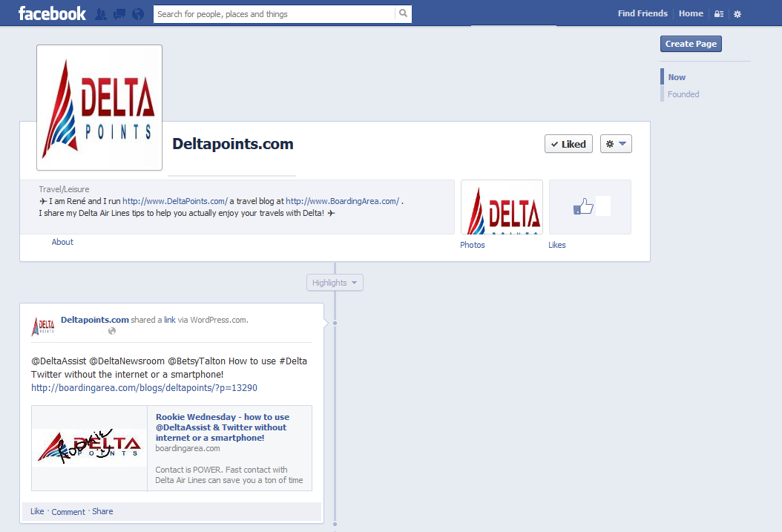Click the Likes thumbs-up tile
The width and height of the screenshot is (782, 532).
590,207
